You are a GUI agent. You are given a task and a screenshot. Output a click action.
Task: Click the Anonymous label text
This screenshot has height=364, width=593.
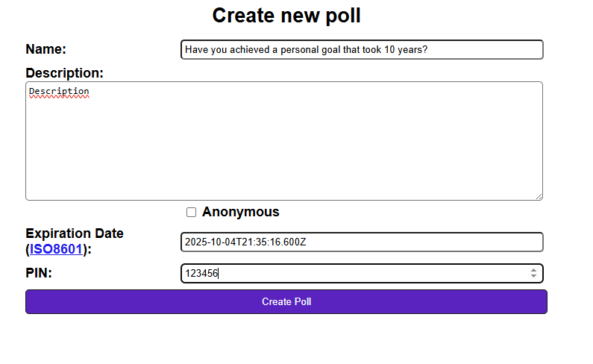point(240,212)
